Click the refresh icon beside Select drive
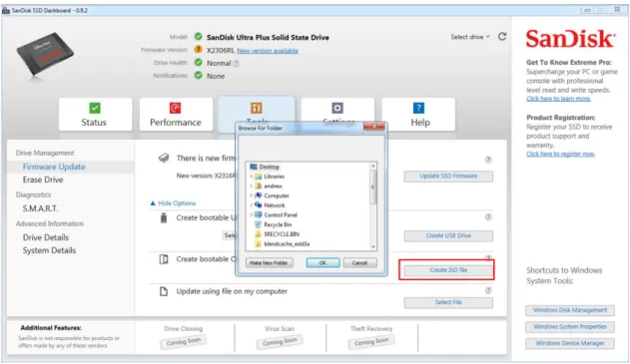Screen dimensions: 630x364 coord(502,37)
